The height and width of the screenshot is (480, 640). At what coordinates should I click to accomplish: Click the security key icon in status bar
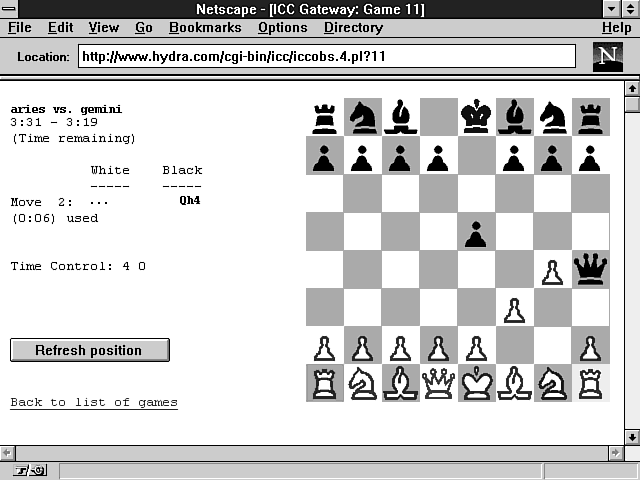[29, 470]
